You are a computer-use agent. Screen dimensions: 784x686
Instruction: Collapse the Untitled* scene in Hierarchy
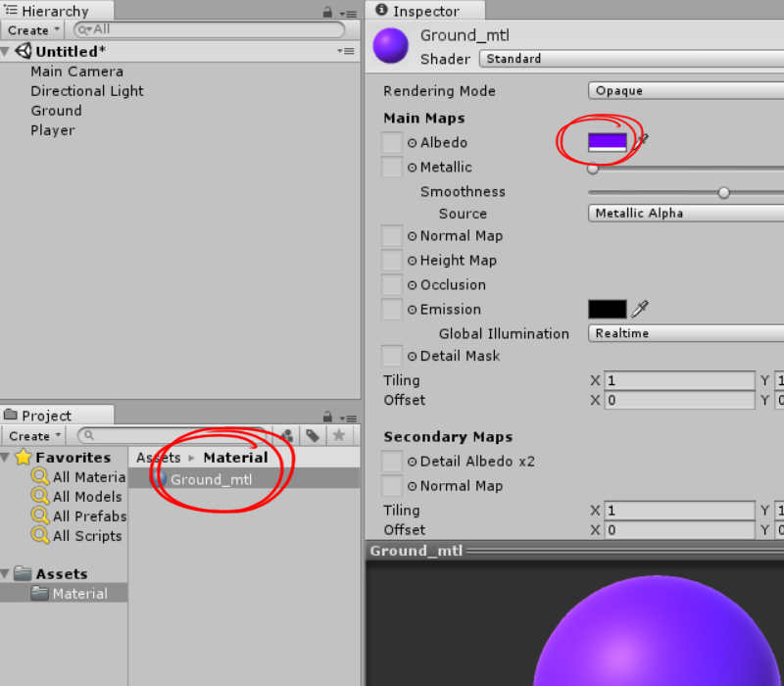coord(6,52)
